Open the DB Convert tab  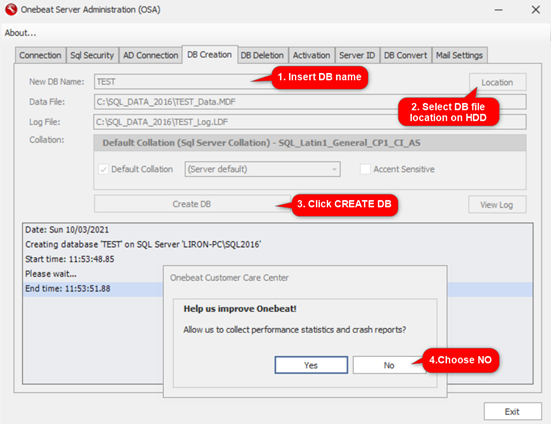coord(406,56)
